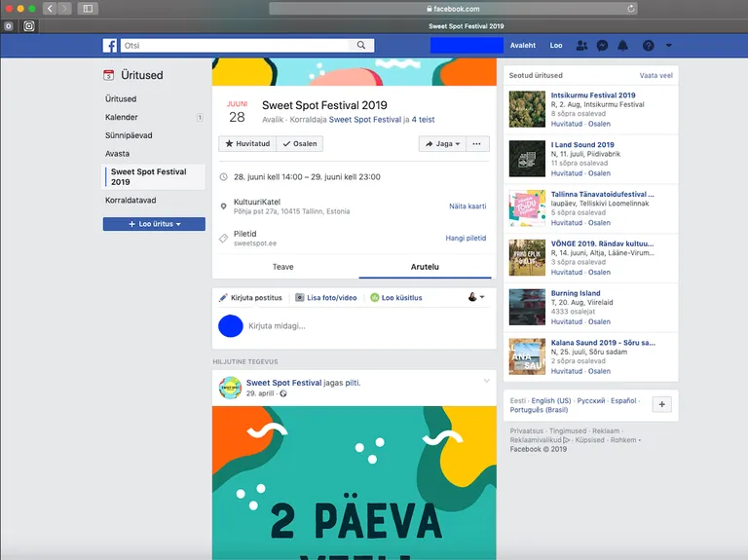The width and height of the screenshot is (748, 560).
Task: Switch language to Русский
Action: [591, 400]
